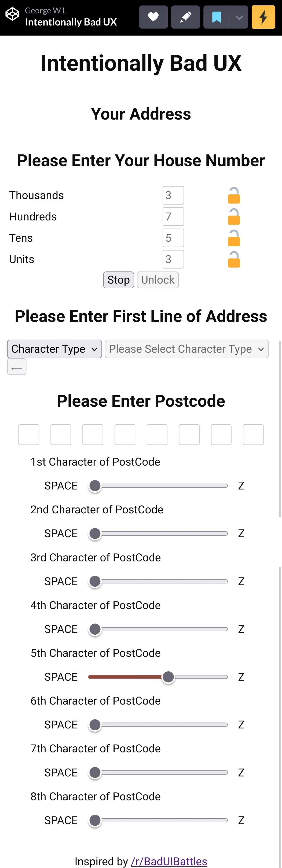Image resolution: width=282 pixels, height=868 pixels.
Task: Click the Hundreds digit input showing 7
Action: pyautogui.click(x=173, y=217)
